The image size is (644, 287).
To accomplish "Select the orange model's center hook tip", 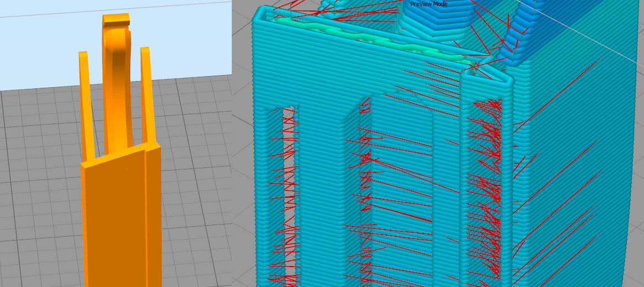I will [x=116, y=19].
